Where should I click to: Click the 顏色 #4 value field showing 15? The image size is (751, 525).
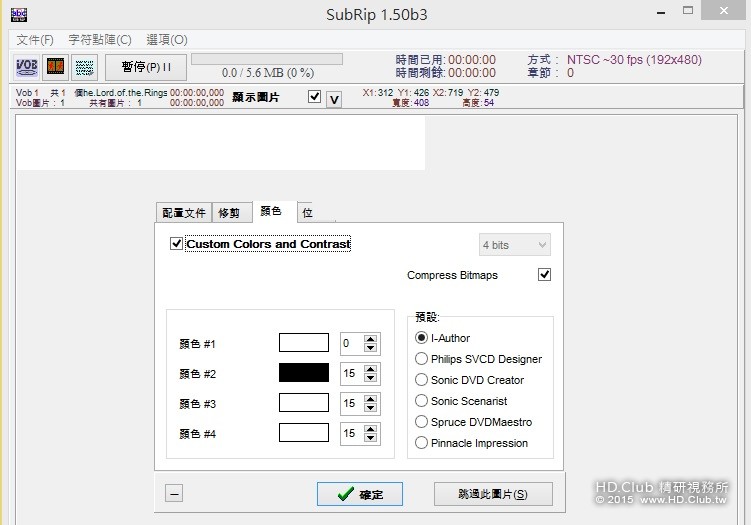(352, 433)
